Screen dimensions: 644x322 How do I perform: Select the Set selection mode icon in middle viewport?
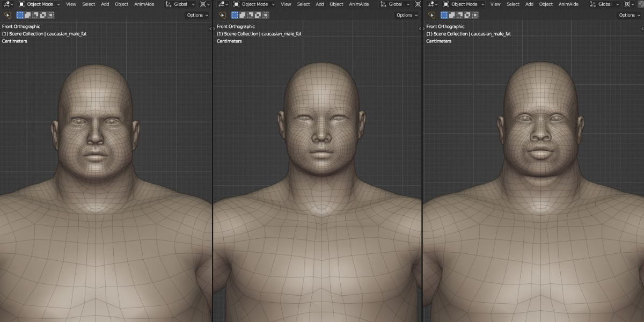(x=235, y=15)
